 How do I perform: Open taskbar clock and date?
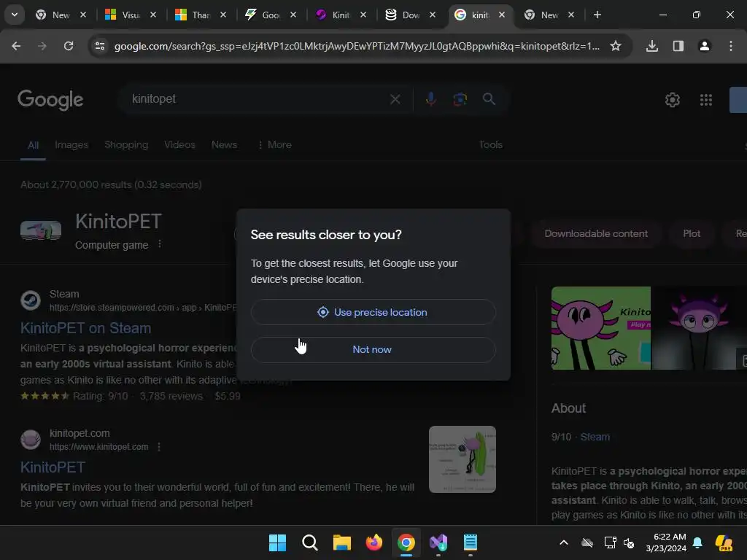(x=666, y=542)
